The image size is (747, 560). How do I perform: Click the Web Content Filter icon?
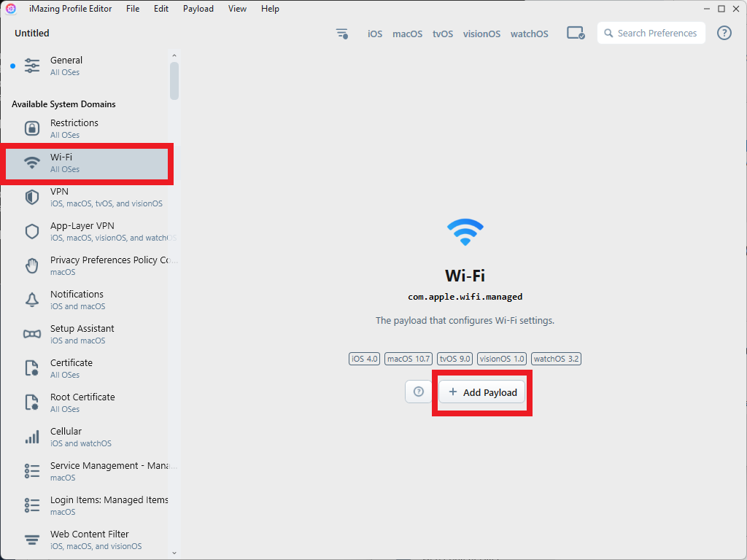(32, 540)
